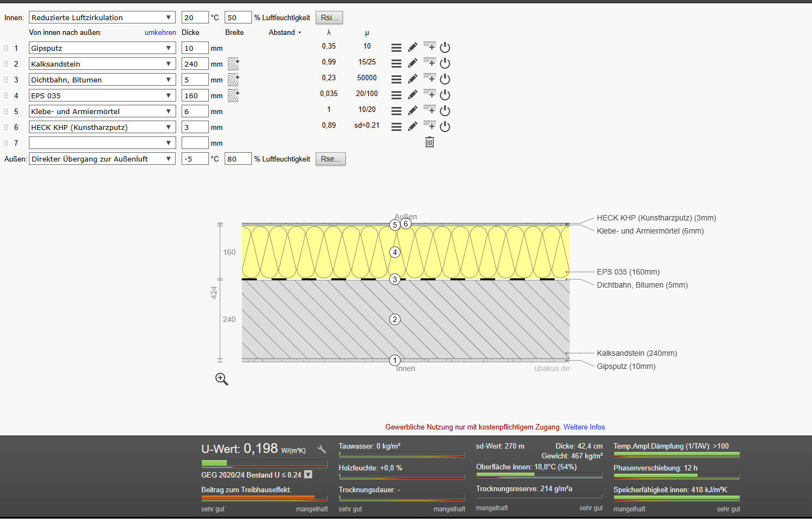Click the U-Wert rating bar
The width and height of the screenshot is (812, 519).
point(264,463)
